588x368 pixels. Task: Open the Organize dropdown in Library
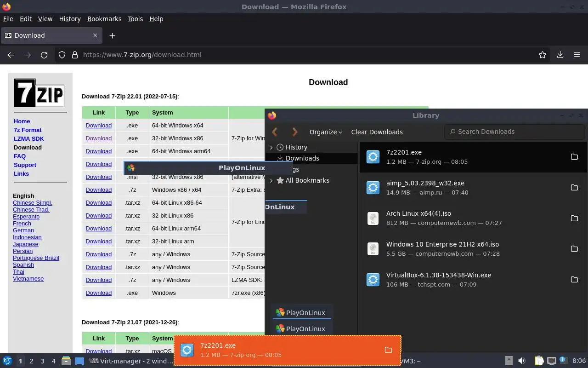[326, 132]
